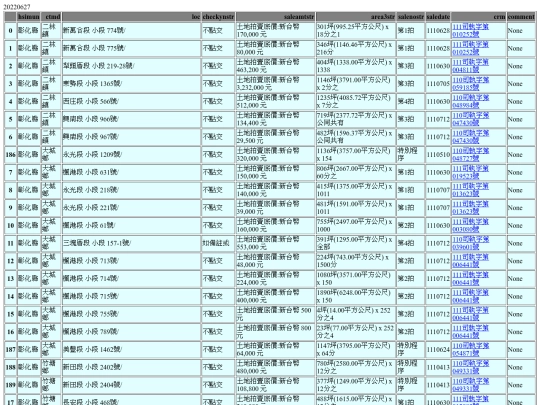
Task: Click the saleamtstr column header
Action: coord(276,17)
